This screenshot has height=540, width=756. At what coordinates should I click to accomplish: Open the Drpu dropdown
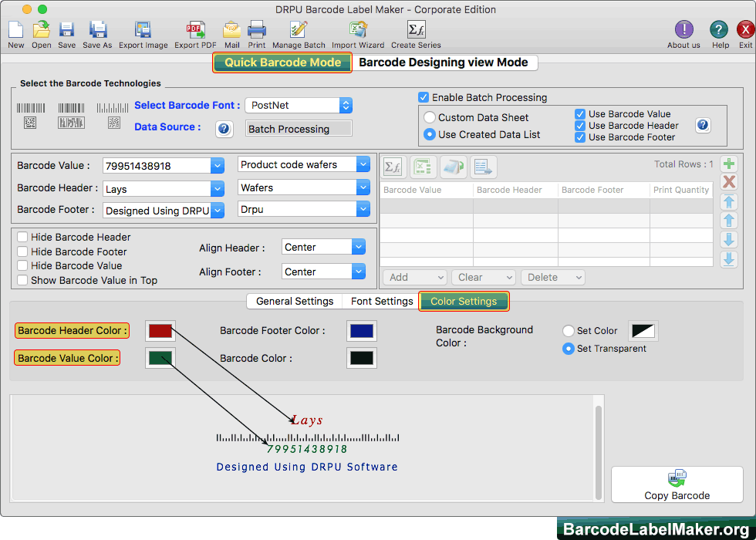coord(363,209)
